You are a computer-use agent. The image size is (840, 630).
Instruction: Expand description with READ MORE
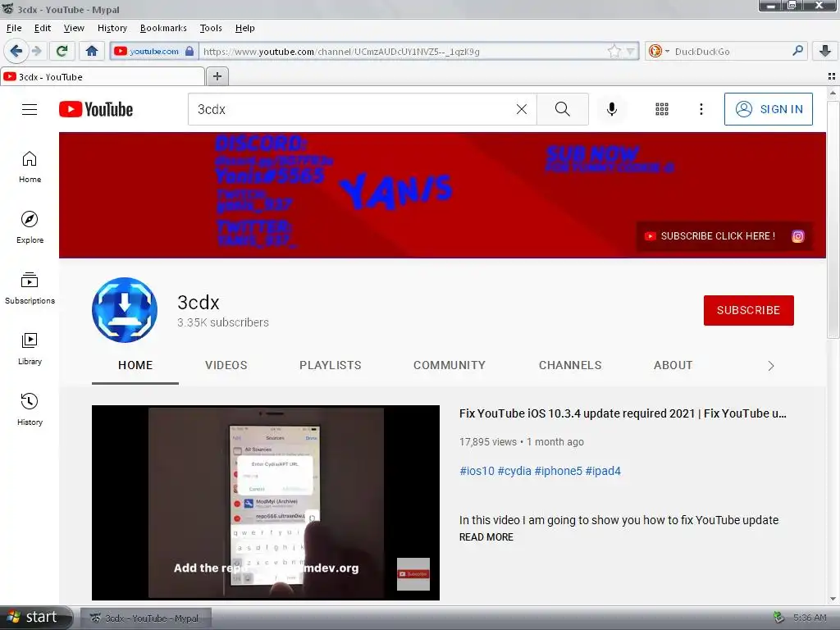pos(486,536)
